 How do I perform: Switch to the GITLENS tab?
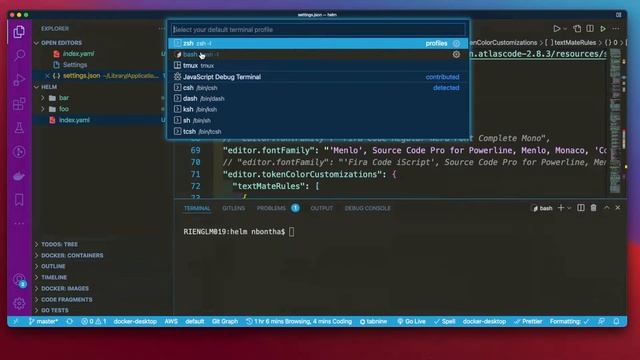click(x=234, y=208)
